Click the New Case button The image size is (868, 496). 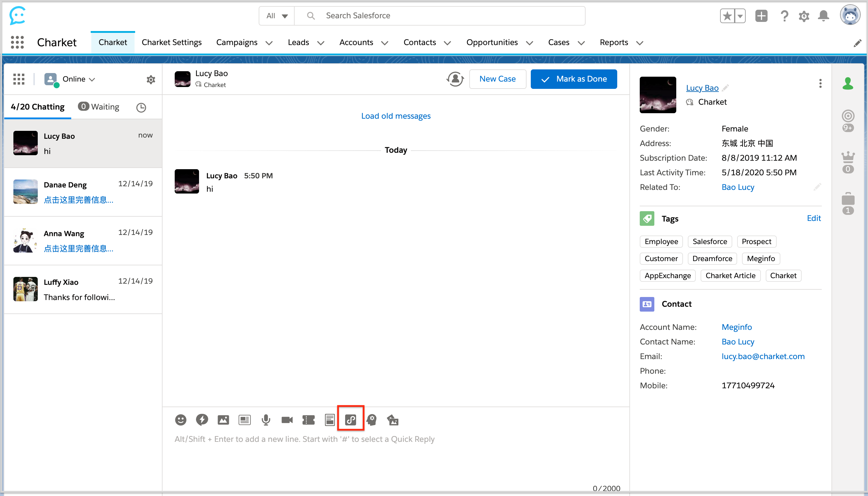click(497, 79)
